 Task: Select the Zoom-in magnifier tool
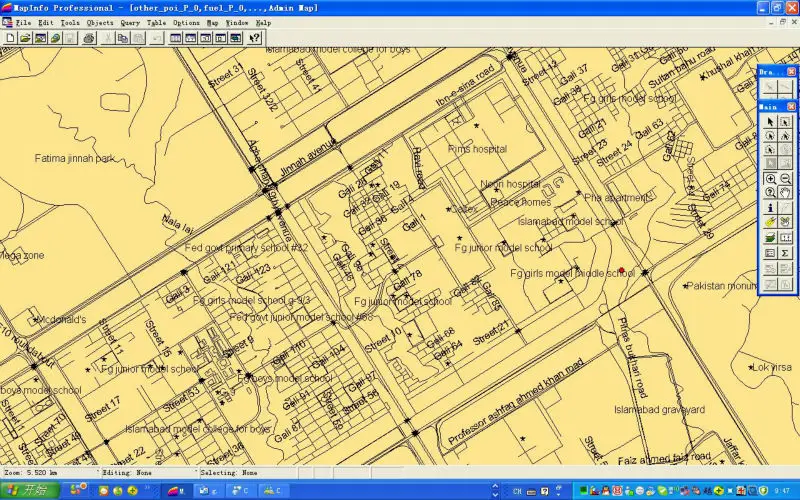pos(770,178)
